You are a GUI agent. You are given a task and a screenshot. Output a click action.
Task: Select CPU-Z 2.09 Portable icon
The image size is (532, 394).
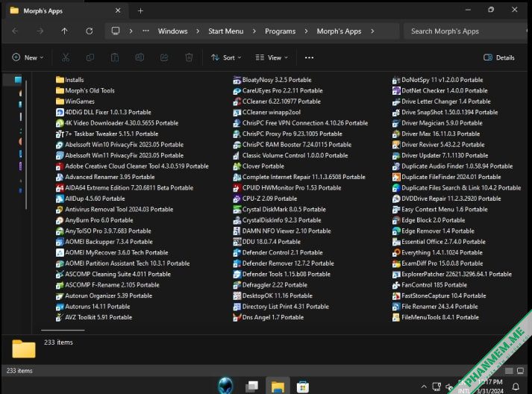click(237, 198)
